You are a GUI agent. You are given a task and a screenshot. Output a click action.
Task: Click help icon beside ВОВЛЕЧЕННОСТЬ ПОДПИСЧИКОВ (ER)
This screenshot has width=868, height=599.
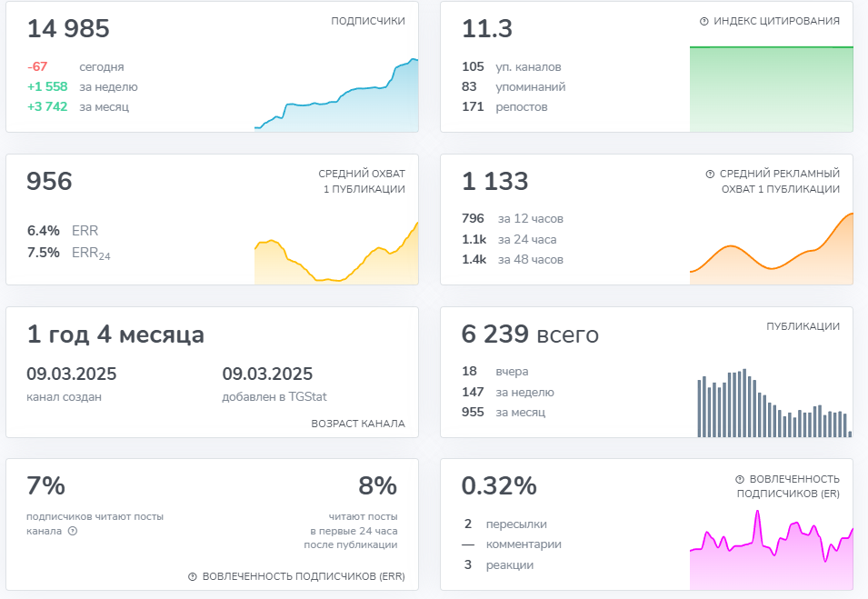[x=740, y=479]
